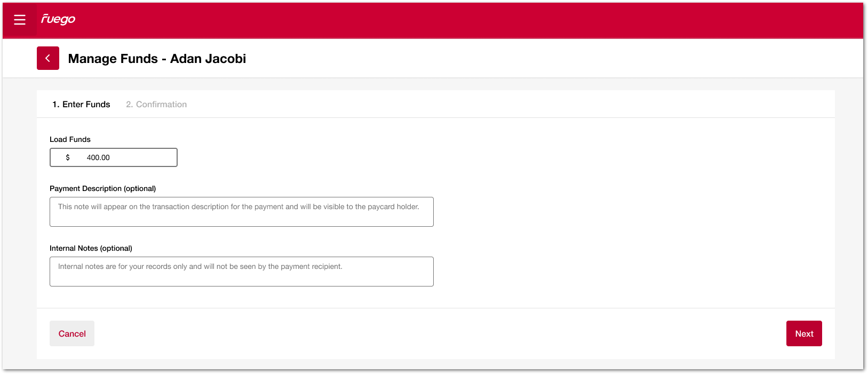Click the Internal Notes (optional) label
The image size is (868, 374).
tap(91, 248)
